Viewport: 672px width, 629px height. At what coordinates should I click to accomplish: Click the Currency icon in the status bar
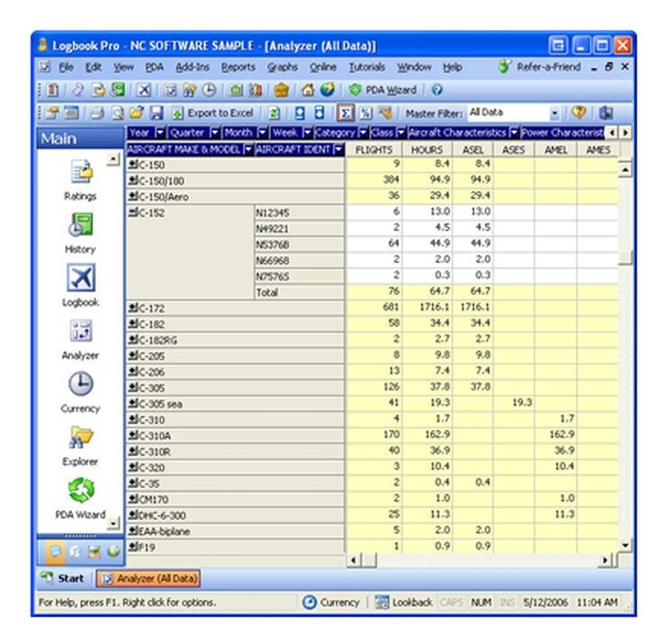pyautogui.click(x=309, y=602)
